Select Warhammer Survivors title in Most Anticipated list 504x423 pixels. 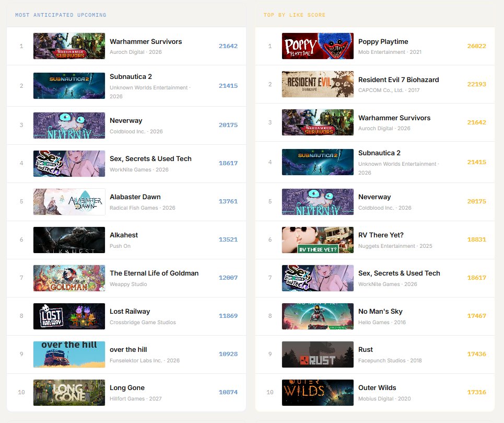[146, 41]
